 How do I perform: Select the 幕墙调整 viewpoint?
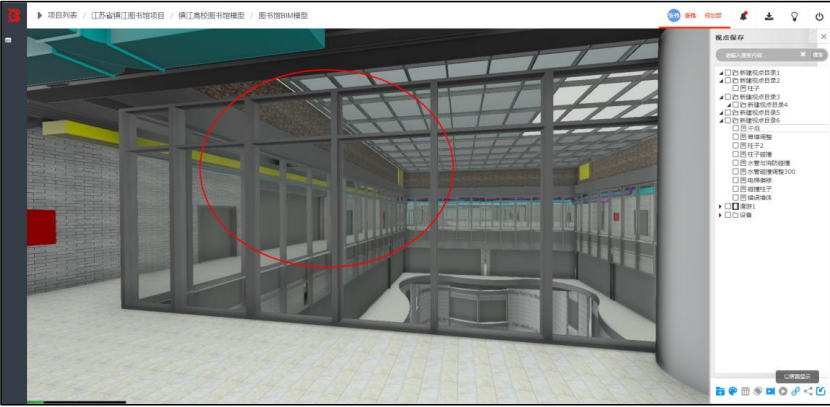(x=760, y=137)
